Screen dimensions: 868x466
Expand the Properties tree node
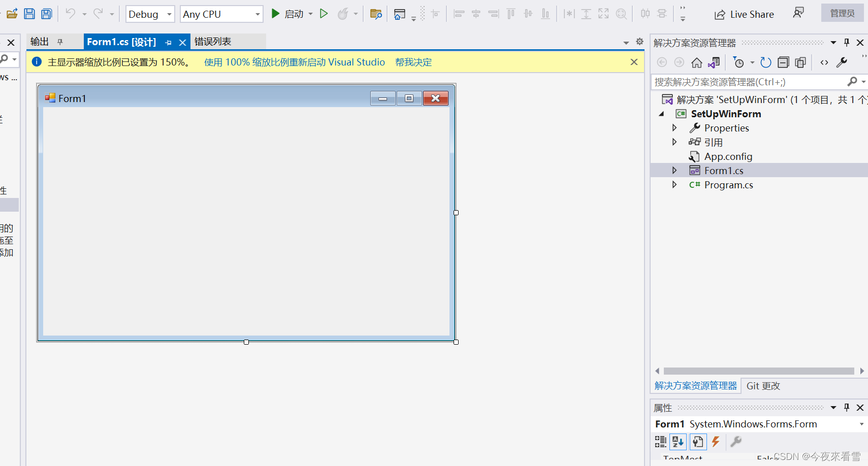click(674, 128)
